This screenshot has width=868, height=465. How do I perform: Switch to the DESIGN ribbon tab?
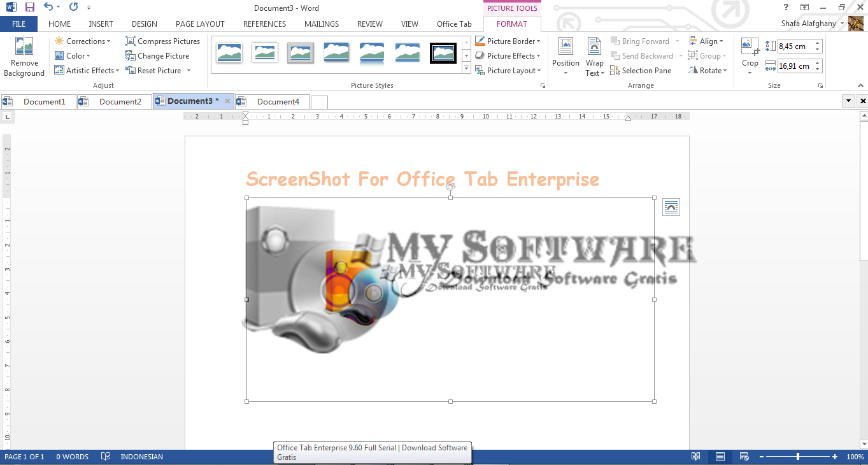point(145,24)
